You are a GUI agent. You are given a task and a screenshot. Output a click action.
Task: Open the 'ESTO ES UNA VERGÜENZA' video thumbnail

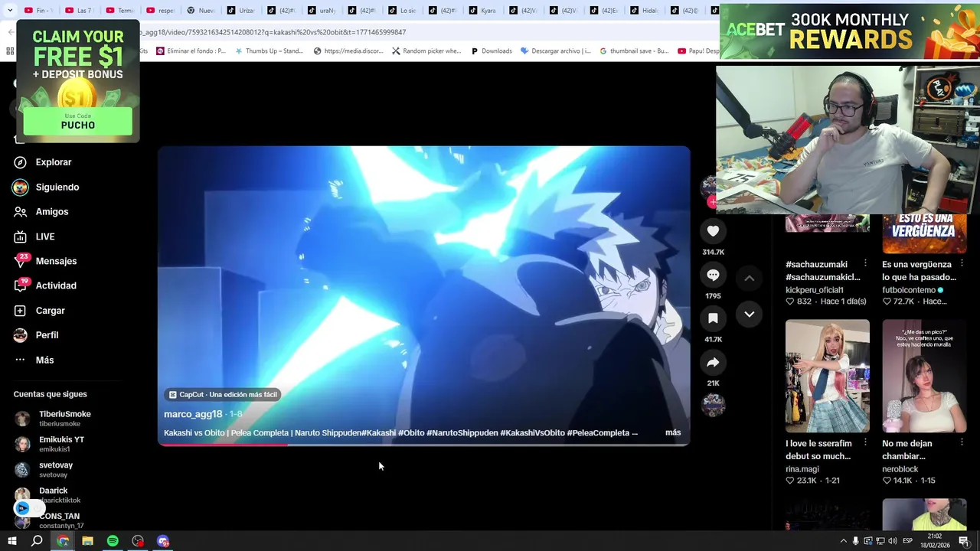pyautogui.click(x=924, y=234)
